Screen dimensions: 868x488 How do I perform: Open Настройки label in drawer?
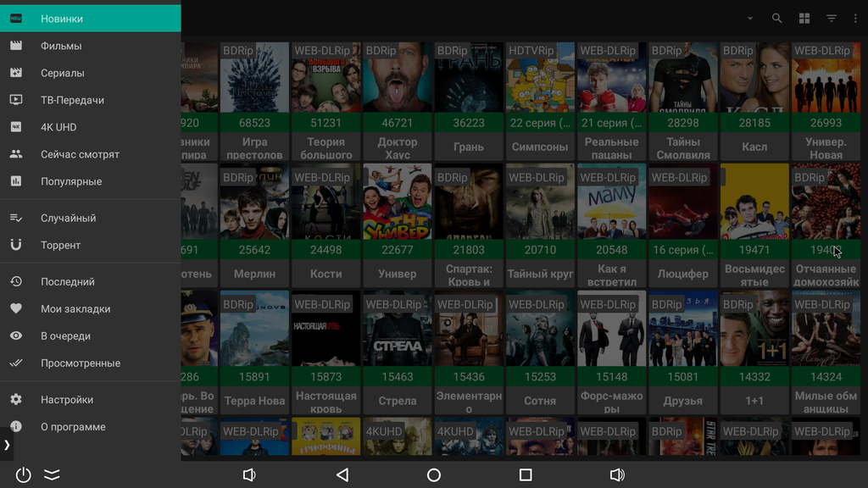[x=66, y=400]
